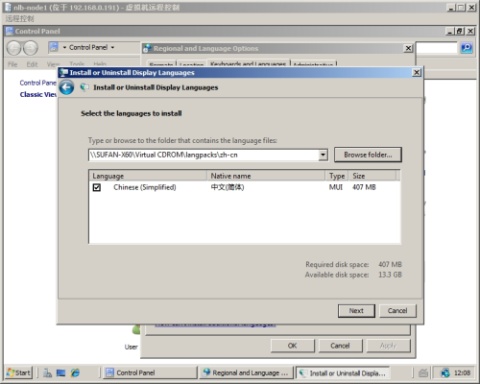Click Show Desktop quick launch icon

(61, 373)
